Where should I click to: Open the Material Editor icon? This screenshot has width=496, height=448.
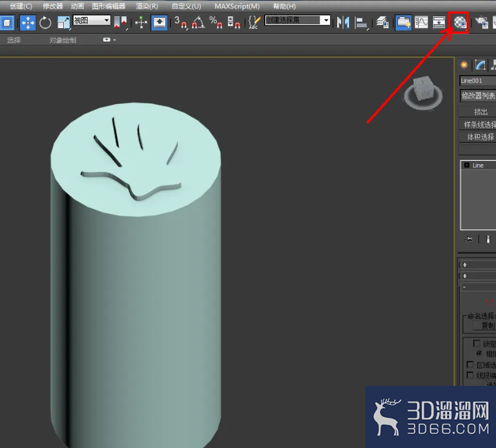coord(459,22)
